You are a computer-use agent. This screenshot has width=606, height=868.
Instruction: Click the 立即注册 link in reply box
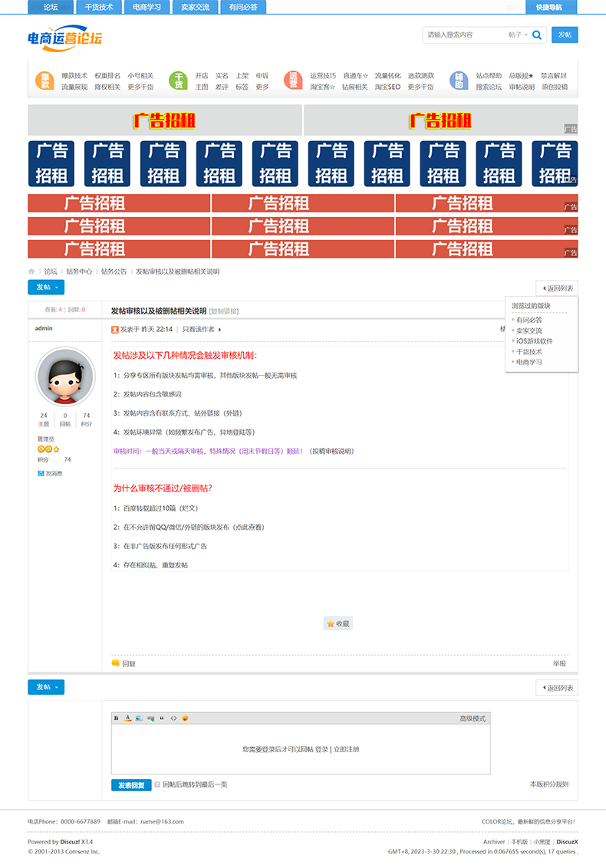(x=346, y=749)
